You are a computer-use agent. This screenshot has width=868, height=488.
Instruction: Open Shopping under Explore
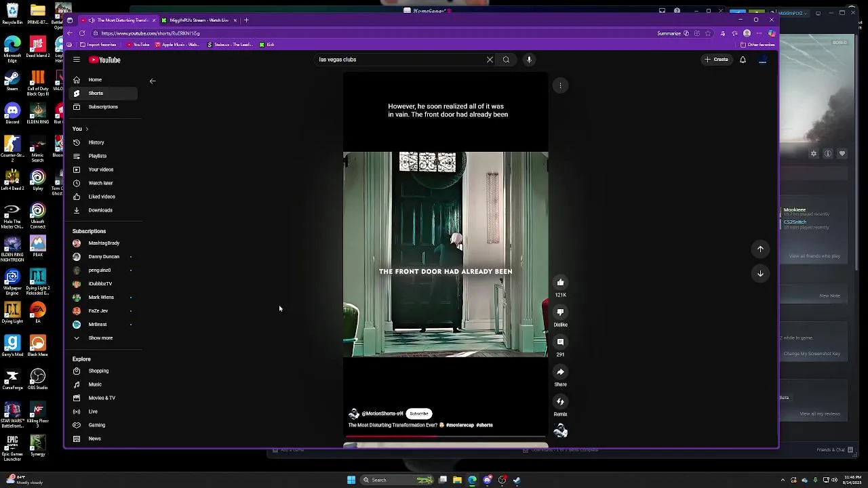[104, 371]
